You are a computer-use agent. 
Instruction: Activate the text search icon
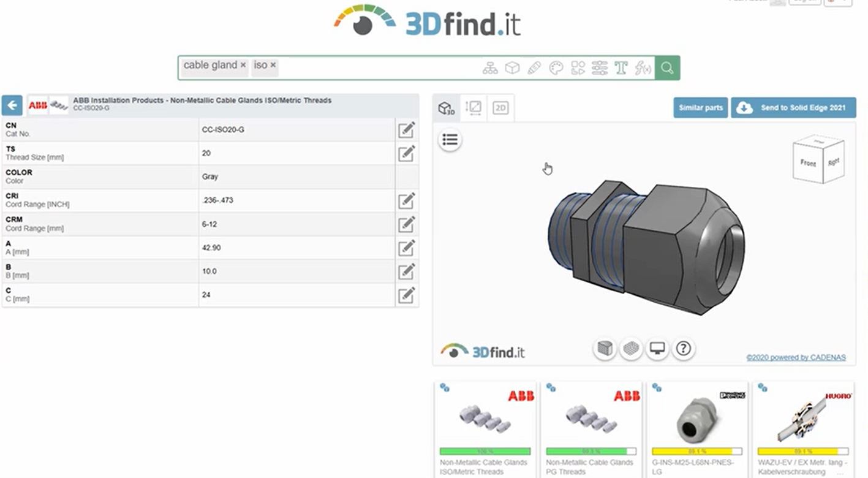621,67
